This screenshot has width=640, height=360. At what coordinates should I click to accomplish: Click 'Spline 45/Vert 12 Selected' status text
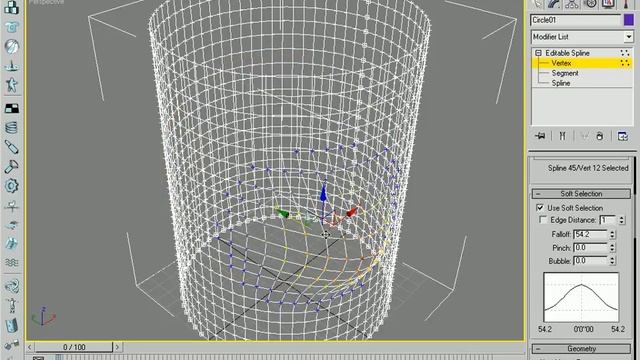click(588, 168)
